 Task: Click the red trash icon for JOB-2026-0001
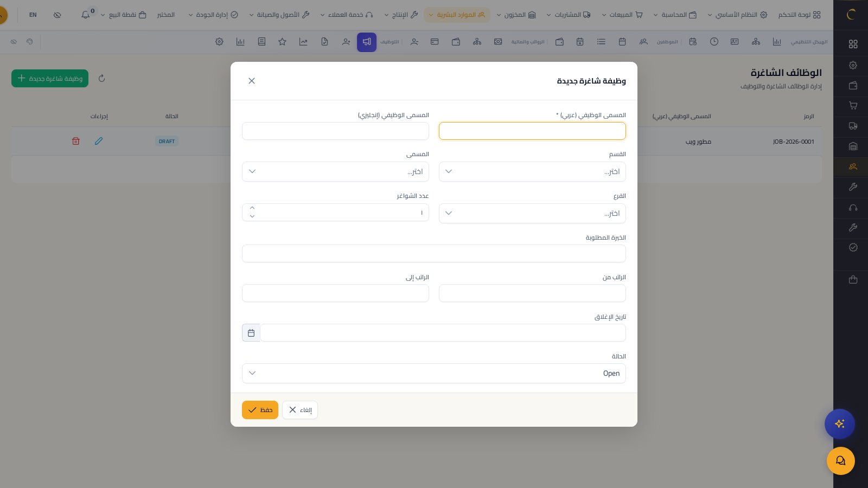tap(76, 141)
